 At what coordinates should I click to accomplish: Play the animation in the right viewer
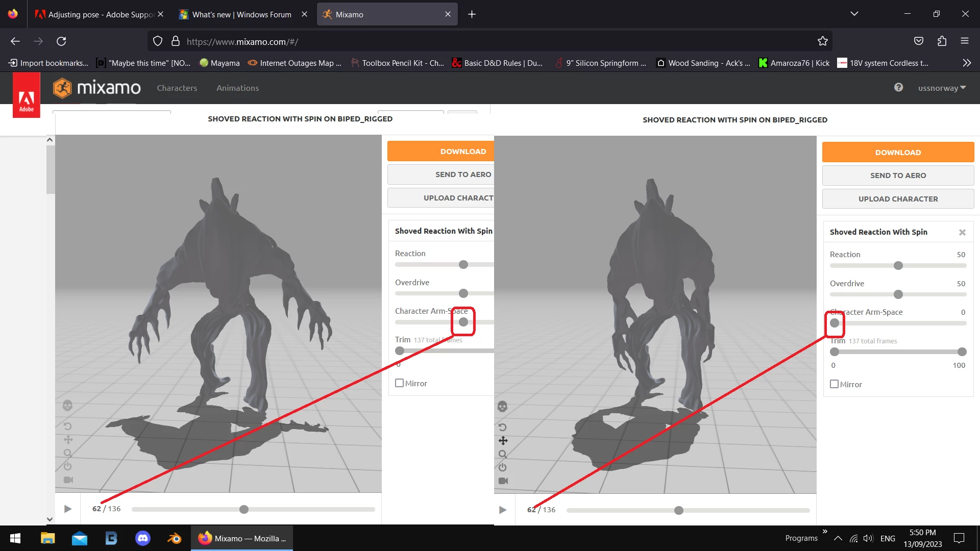(x=503, y=510)
